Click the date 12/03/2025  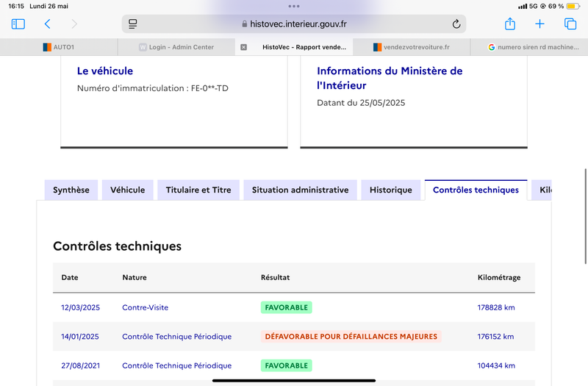coord(80,307)
